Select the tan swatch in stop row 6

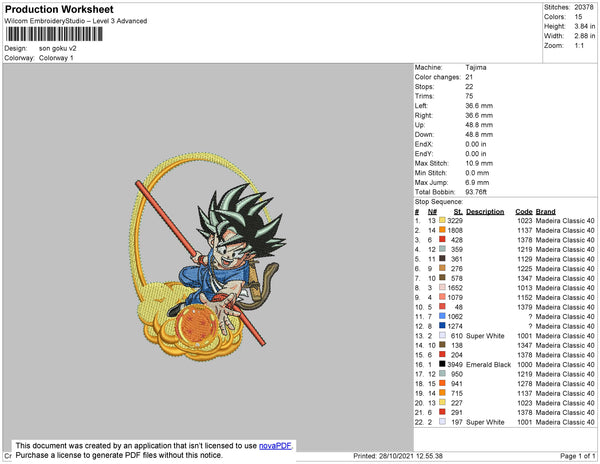pyautogui.click(x=442, y=268)
